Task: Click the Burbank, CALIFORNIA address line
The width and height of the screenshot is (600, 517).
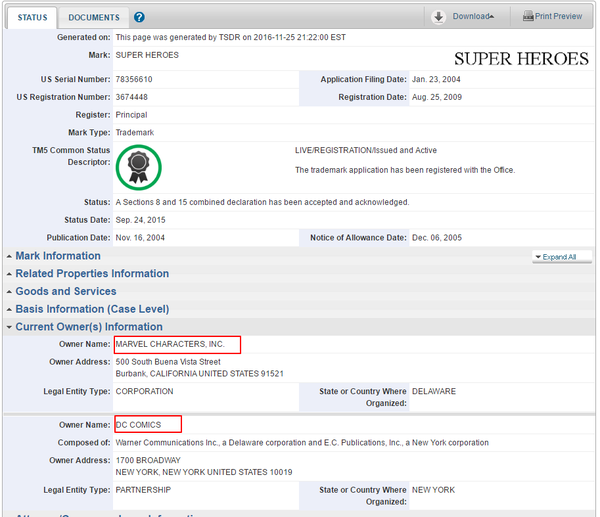Action: click(x=199, y=373)
